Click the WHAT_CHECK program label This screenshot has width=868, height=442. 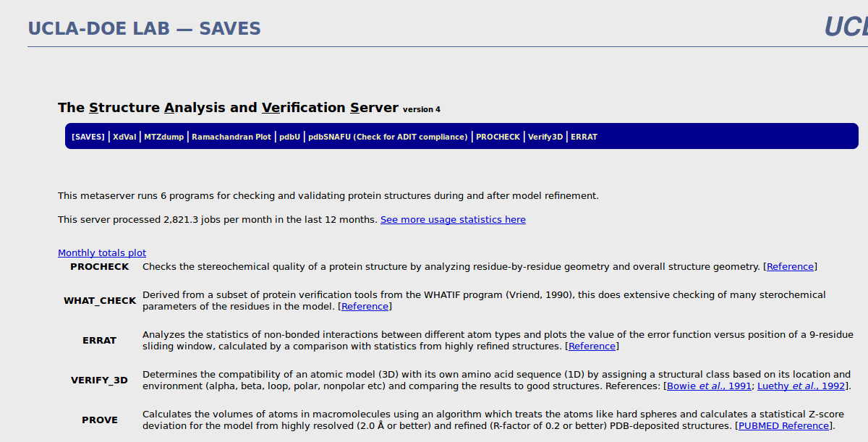(x=100, y=300)
